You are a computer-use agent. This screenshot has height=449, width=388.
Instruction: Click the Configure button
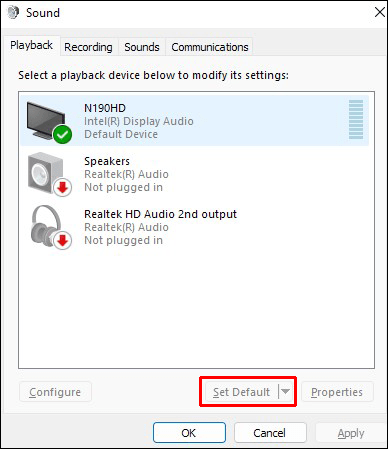[55, 392]
